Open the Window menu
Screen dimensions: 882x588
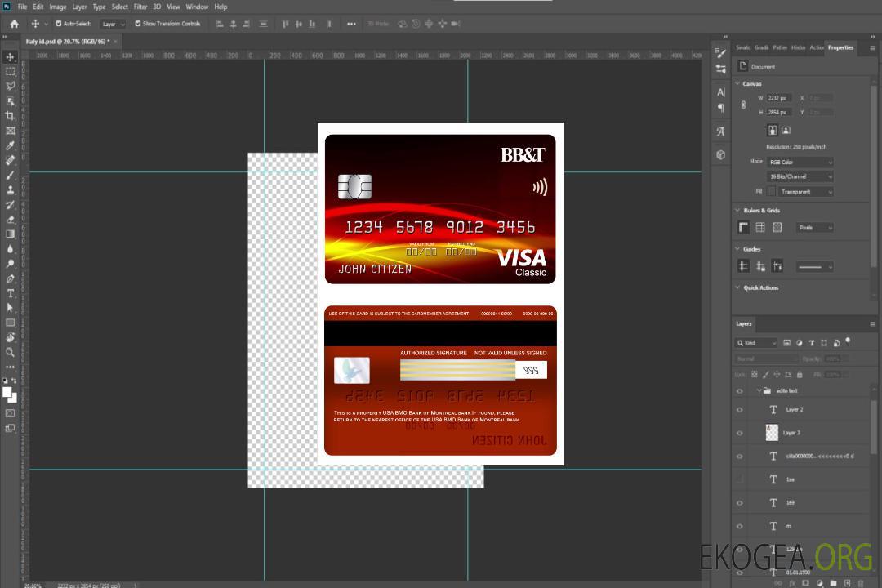(x=197, y=7)
